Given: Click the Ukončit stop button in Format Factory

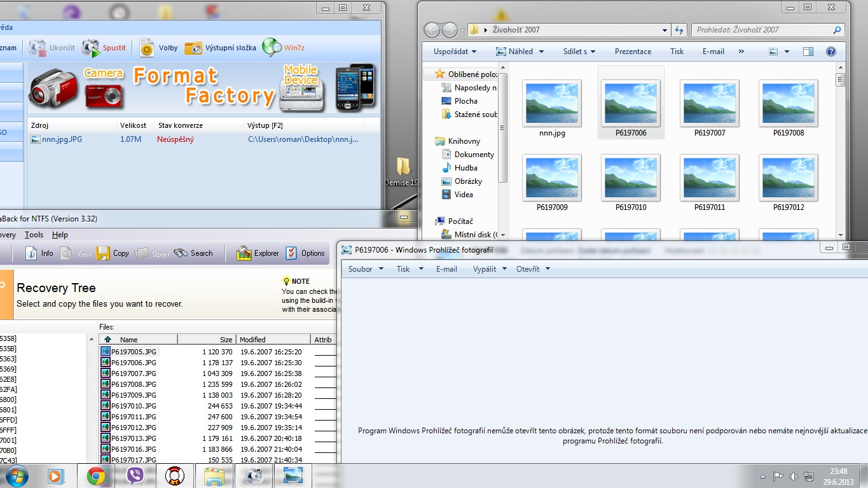Looking at the screenshot, I should coord(52,48).
